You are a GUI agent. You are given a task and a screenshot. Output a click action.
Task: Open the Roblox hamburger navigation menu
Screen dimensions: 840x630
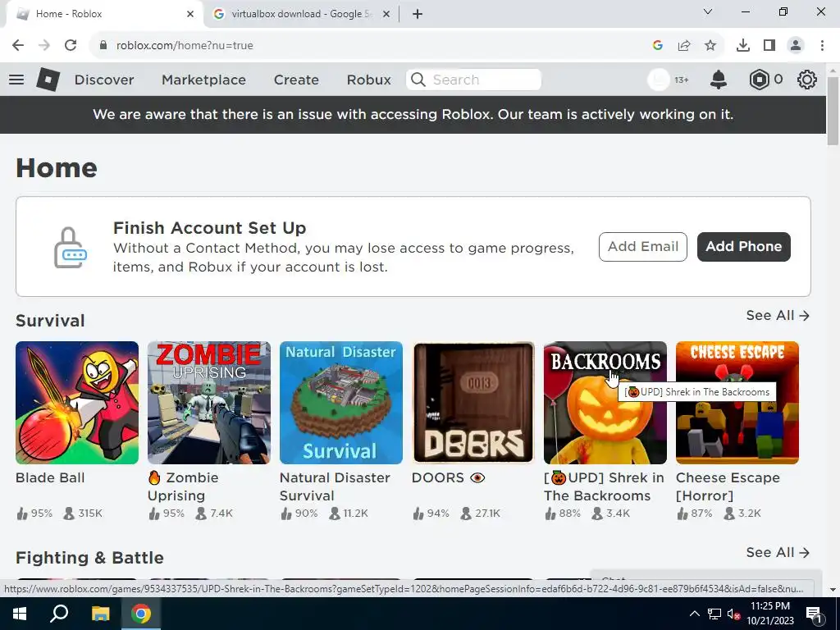[x=16, y=80]
